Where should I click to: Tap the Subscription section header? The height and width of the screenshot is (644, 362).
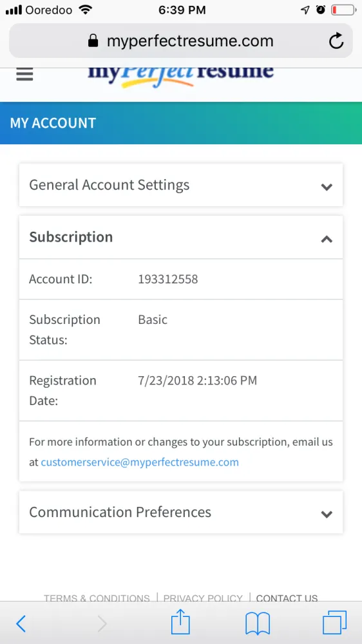[x=181, y=237]
